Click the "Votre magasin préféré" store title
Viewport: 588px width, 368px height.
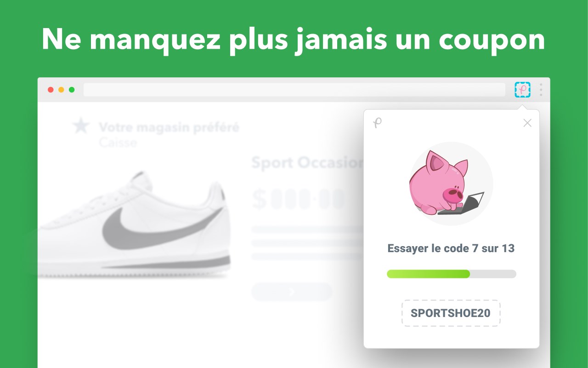tap(169, 127)
